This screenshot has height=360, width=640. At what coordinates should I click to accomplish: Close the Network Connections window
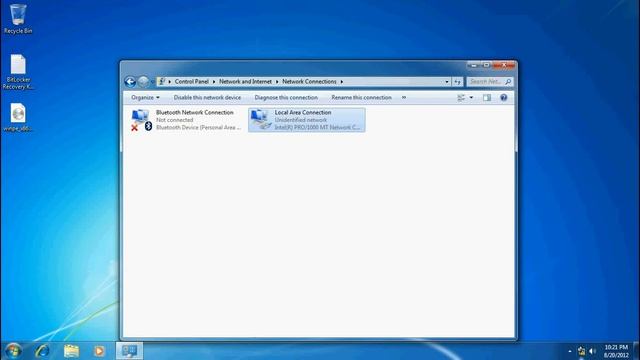[504, 65]
